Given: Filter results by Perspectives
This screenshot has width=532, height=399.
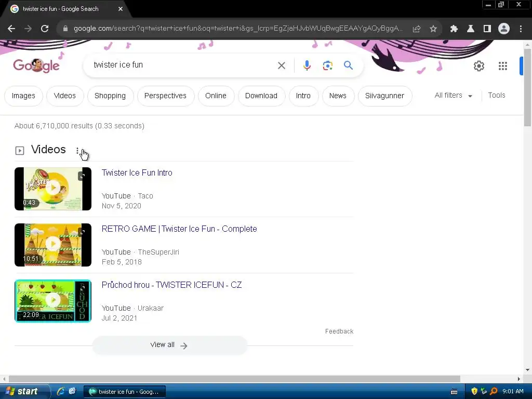Looking at the screenshot, I should click(165, 96).
